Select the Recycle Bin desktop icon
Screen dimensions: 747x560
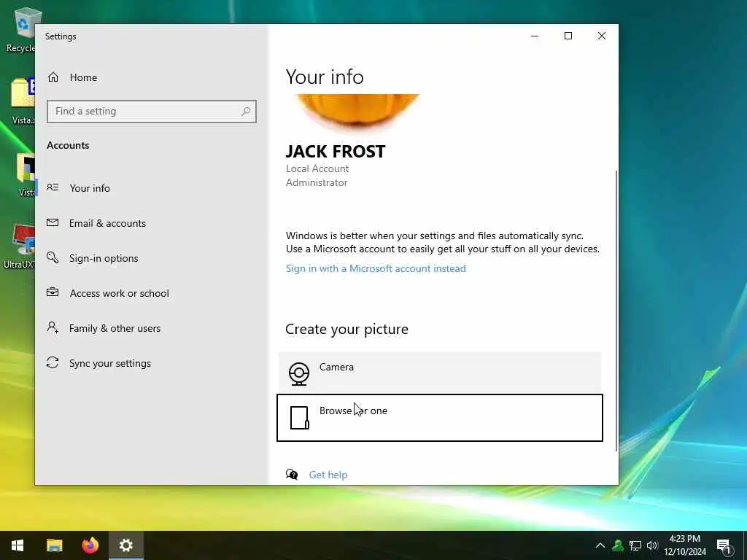click(x=21, y=29)
